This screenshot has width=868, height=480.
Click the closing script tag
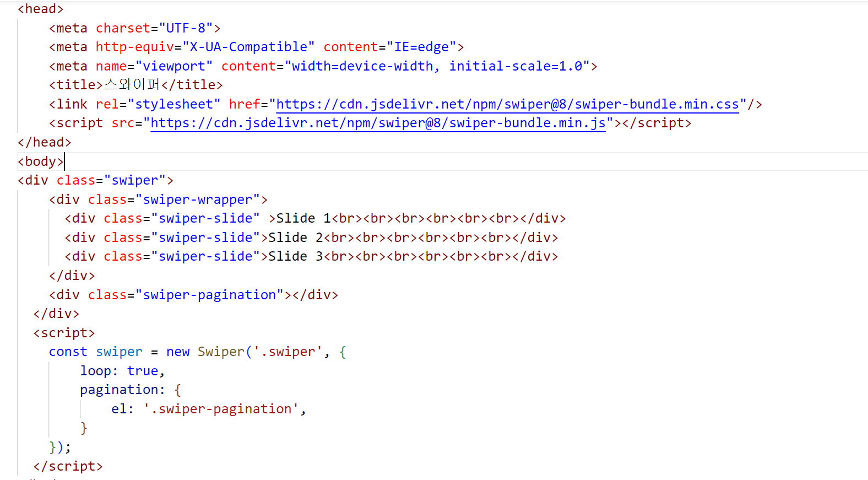tap(68, 466)
